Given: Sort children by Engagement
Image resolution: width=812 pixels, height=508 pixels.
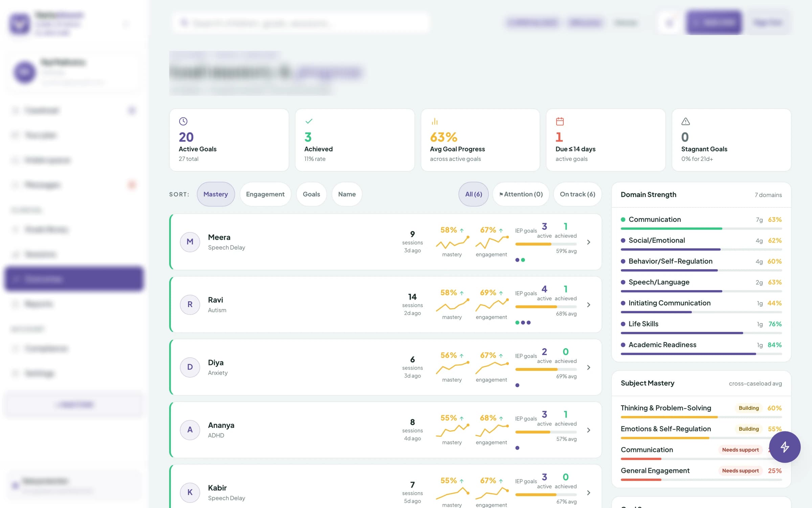Looking at the screenshot, I should click(x=265, y=194).
